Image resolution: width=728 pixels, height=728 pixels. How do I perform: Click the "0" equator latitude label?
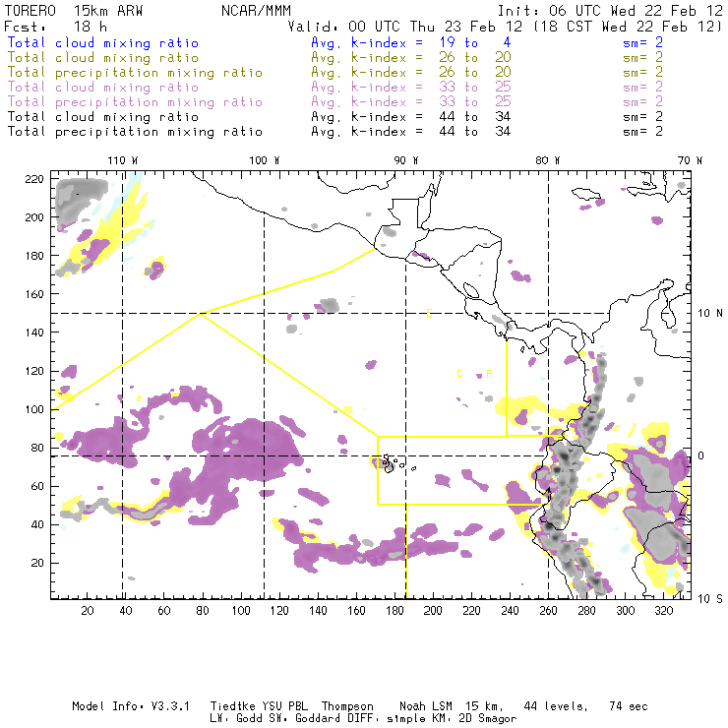pyautogui.click(x=701, y=455)
